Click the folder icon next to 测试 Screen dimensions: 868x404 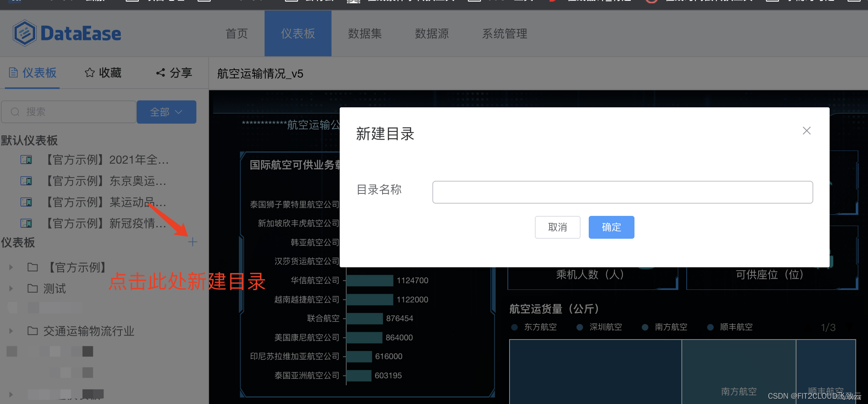pyautogui.click(x=33, y=288)
